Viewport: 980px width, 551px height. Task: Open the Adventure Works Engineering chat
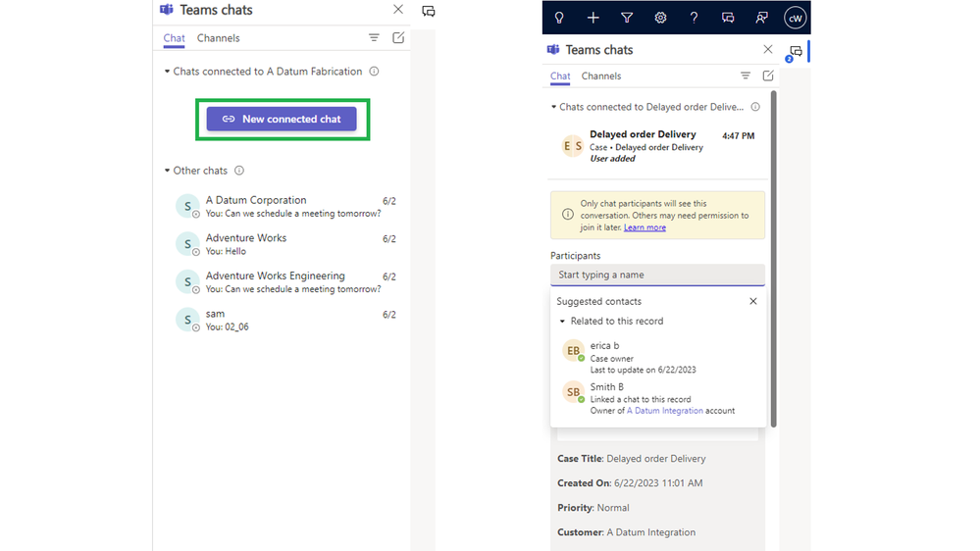pyautogui.click(x=285, y=281)
